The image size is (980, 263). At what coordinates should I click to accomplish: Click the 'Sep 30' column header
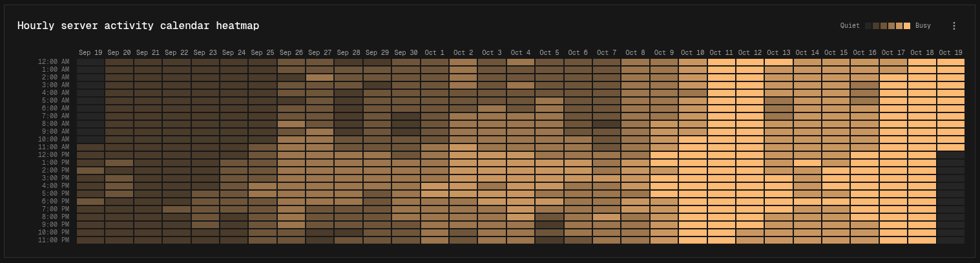click(406, 53)
